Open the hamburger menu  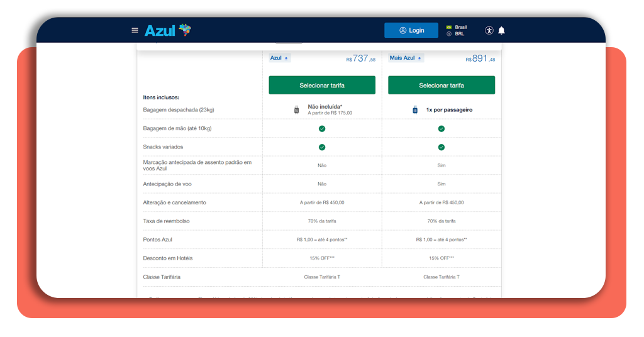[135, 30]
